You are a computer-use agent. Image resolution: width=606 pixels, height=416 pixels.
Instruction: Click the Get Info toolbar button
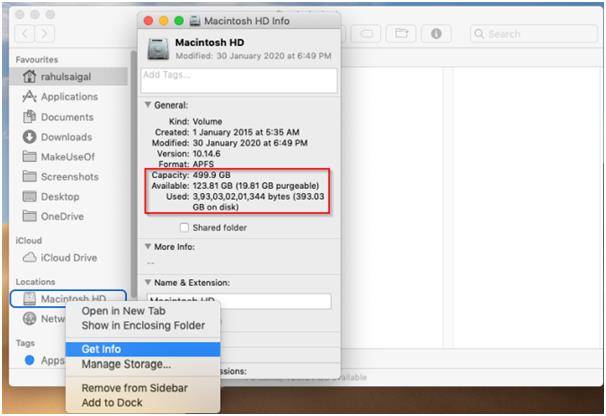[436, 34]
